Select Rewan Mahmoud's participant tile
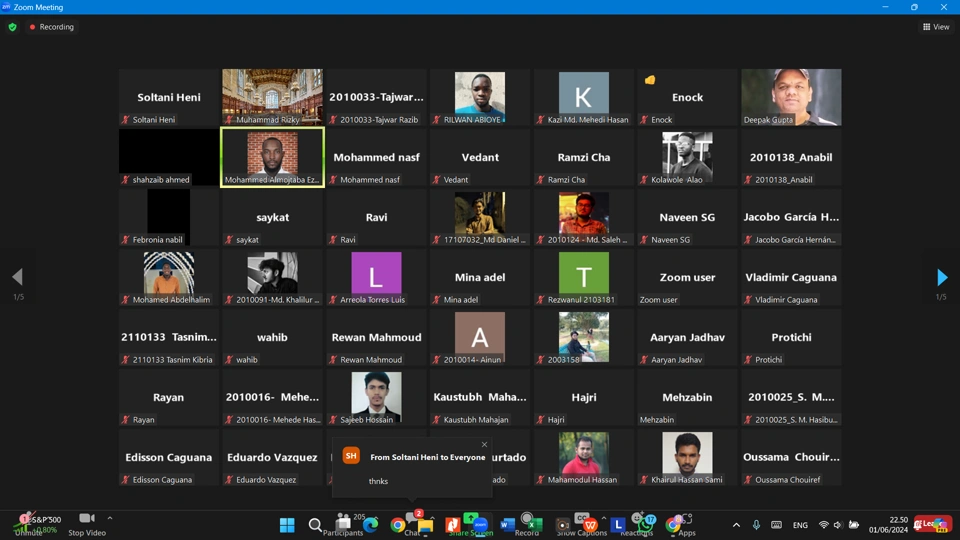This screenshot has width=960, height=540. tap(376, 337)
